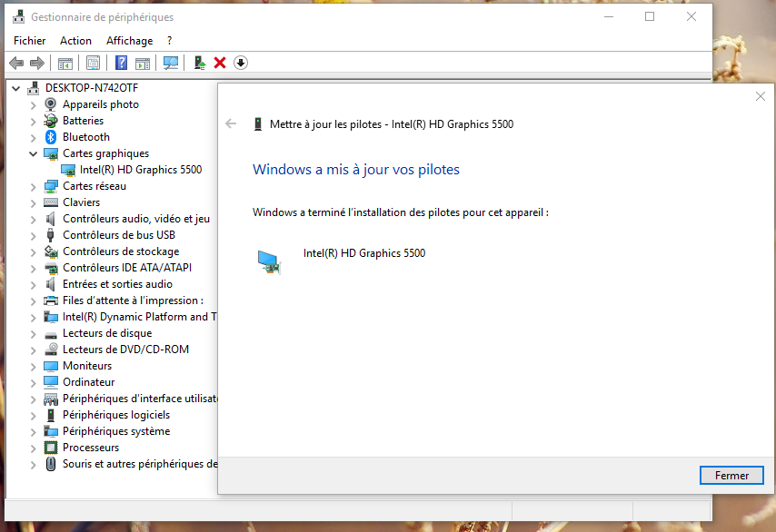Collapse the DESKTOP-N742OTF root node

point(15,88)
